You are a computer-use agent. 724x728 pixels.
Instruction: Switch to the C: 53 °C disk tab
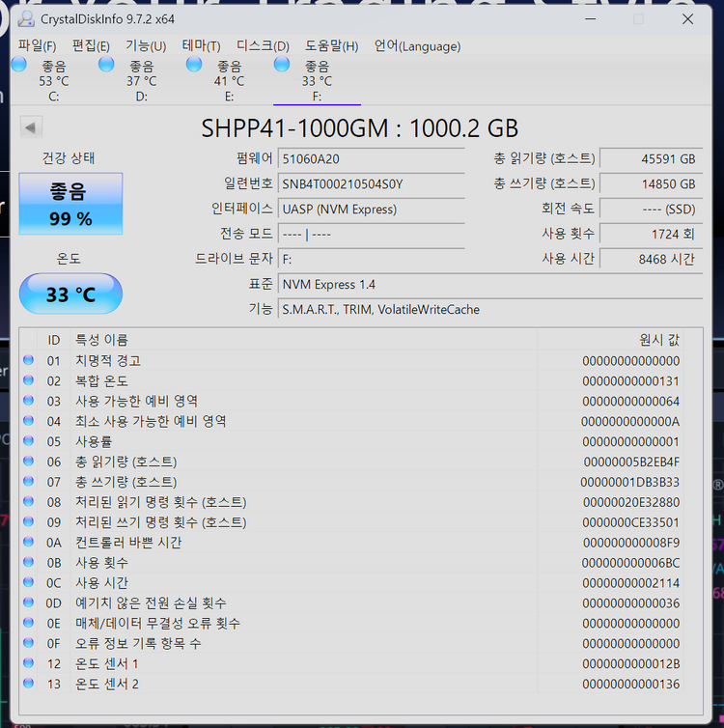tap(54, 81)
